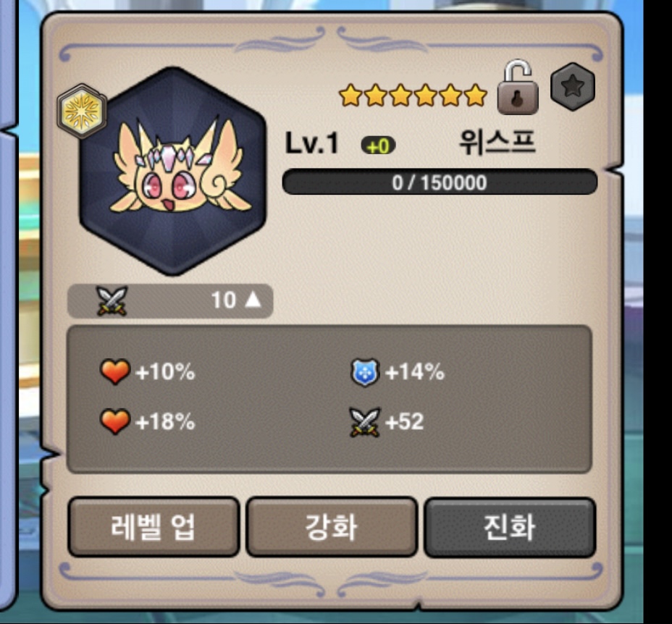The height and width of the screenshot is (624, 672).
Task: Click the crossed swords icon beside +52
Action: tap(365, 422)
